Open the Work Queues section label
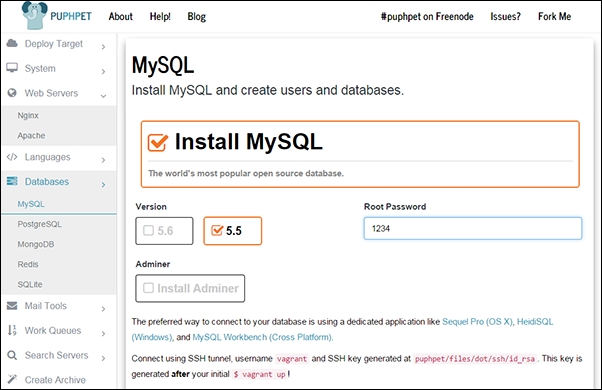602x390 pixels. [53, 331]
